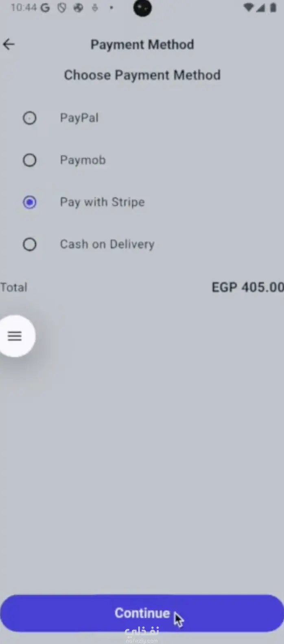Tap the Google G status bar icon
This screenshot has width=284, height=644.
45,8
